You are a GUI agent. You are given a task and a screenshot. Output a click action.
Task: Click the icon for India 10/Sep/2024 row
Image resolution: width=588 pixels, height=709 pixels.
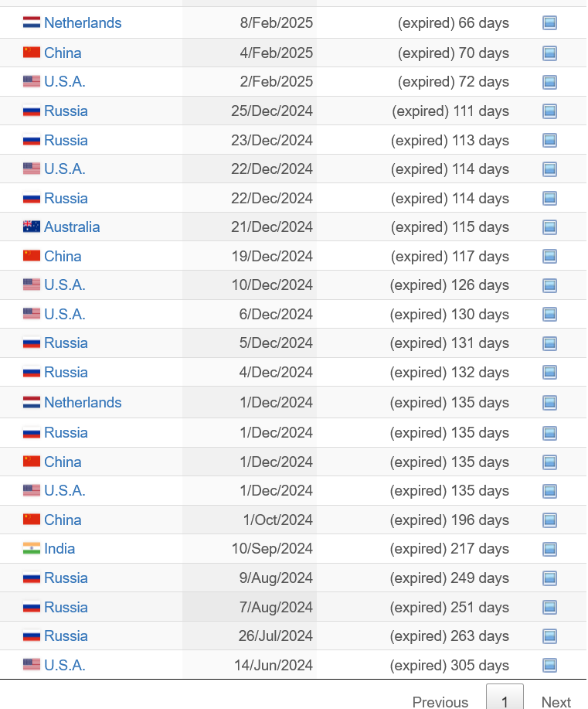pos(549,549)
